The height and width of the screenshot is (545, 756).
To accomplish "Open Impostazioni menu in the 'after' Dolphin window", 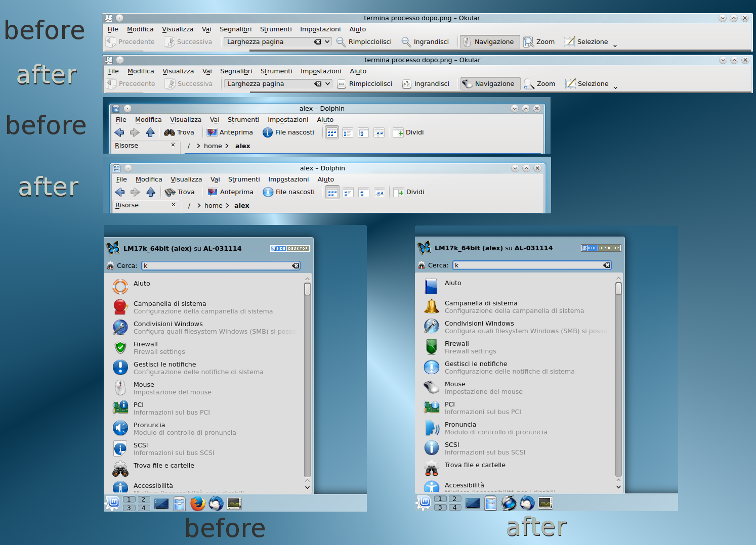I will coord(288,179).
